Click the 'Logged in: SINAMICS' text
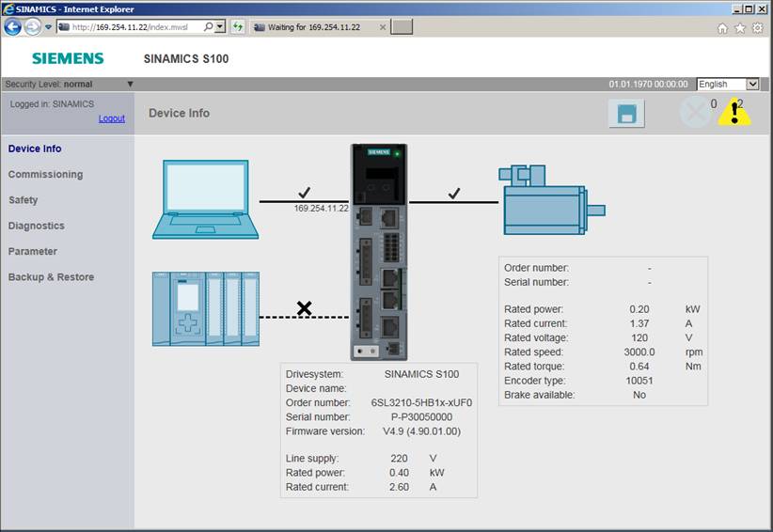Viewport: 773px width, 532px height. click(x=52, y=104)
